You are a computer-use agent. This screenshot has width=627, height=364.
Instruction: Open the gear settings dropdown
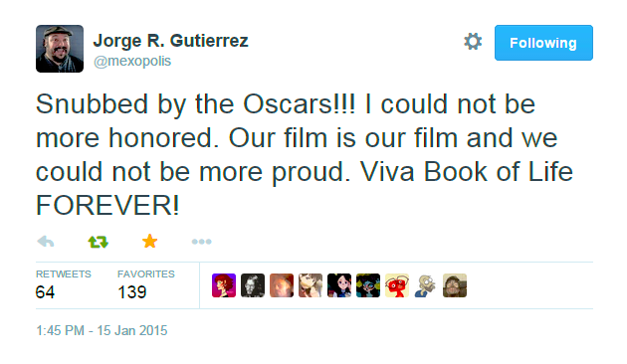(x=473, y=42)
